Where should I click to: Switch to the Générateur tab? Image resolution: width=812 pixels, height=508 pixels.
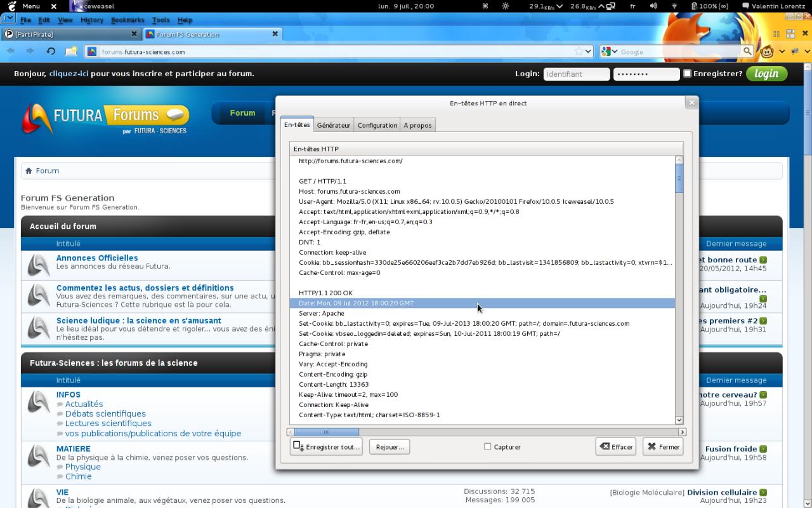(x=334, y=126)
